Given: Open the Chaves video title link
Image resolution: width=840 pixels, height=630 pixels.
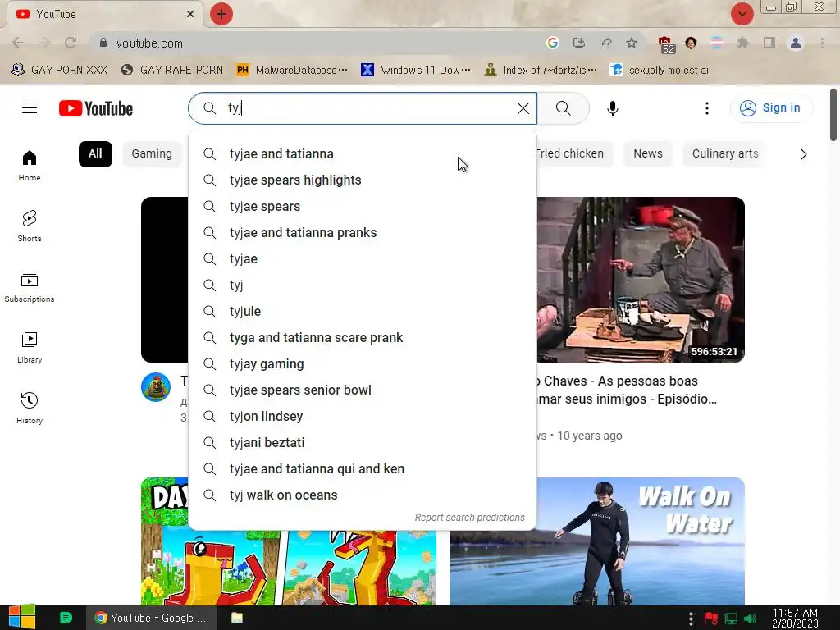Looking at the screenshot, I should (x=626, y=390).
